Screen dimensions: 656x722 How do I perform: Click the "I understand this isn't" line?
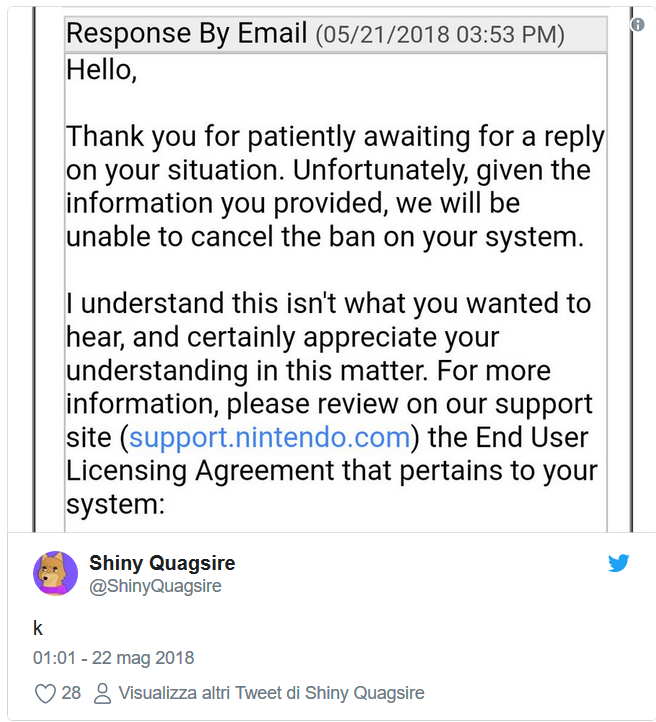[x=328, y=303]
